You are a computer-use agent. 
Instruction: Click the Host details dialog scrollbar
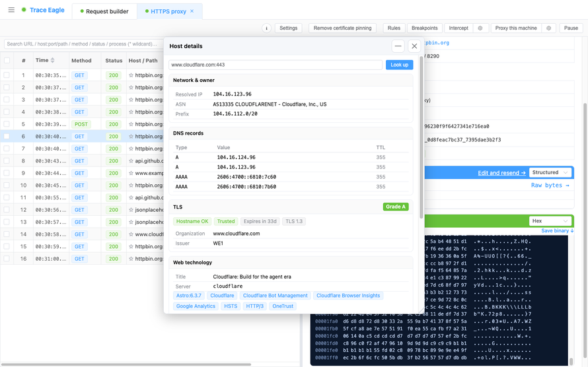tap(421, 137)
